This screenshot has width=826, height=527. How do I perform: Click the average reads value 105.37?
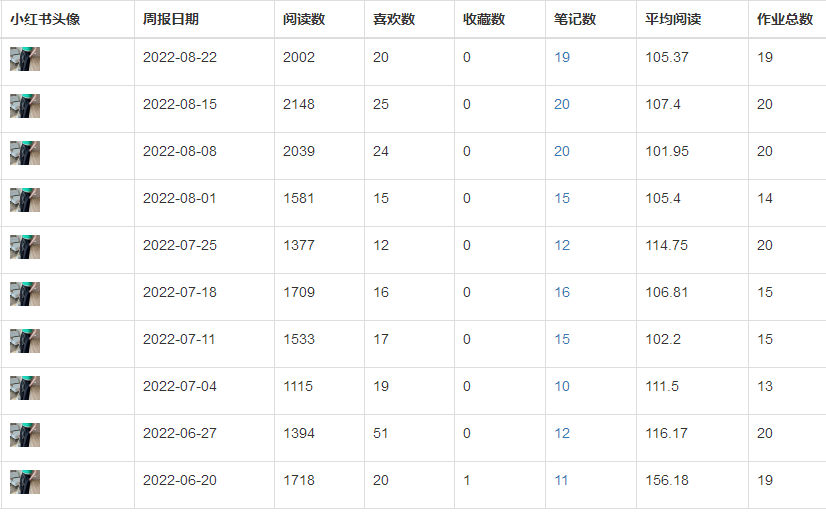click(667, 57)
